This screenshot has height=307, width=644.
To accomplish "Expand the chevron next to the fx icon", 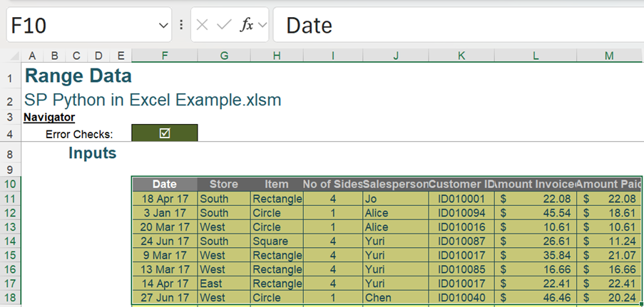I will [x=262, y=26].
